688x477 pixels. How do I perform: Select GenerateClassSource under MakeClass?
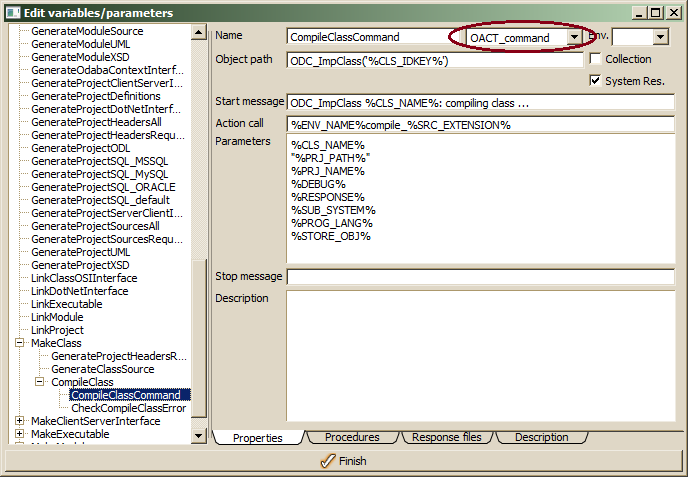(102, 369)
